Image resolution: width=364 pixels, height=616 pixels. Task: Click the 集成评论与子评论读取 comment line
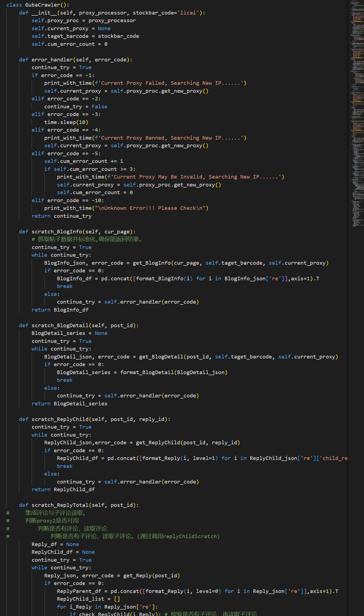point(46,513)
